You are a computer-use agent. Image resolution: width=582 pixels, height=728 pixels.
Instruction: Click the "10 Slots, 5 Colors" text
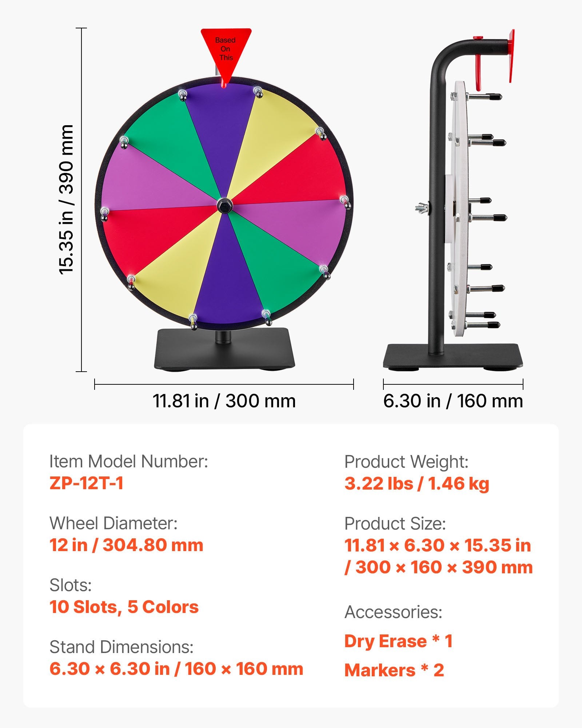click(x=124, y=607)
